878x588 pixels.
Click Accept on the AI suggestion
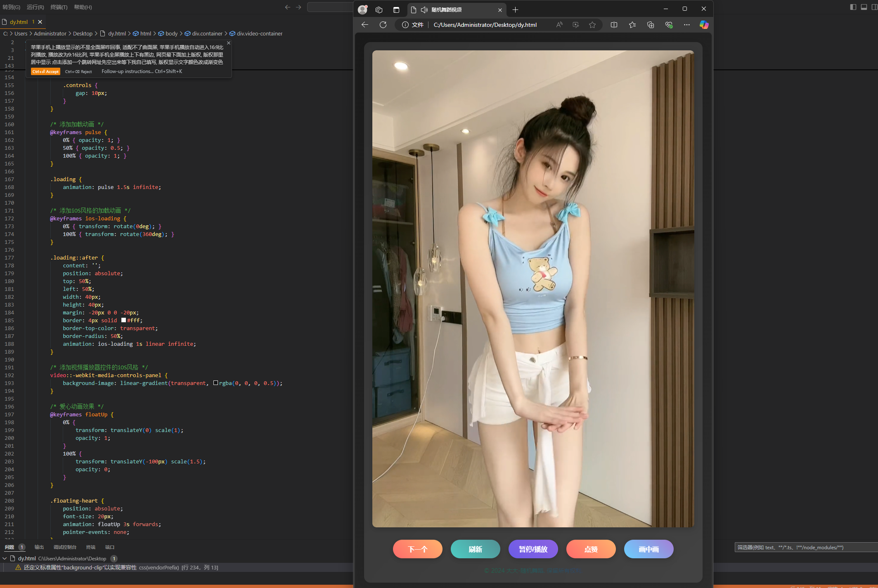45,71
